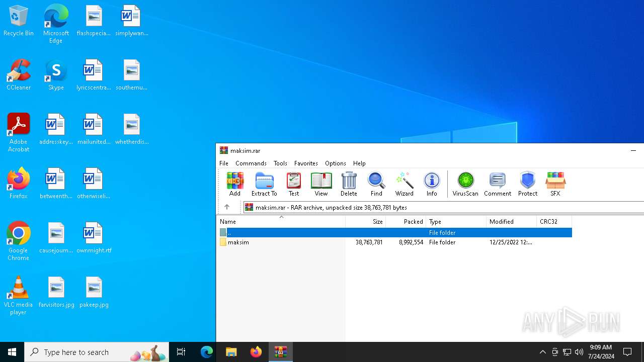Select the mailunited... Word document
Viewport: 644px width, 362px height.
(94, 129)
